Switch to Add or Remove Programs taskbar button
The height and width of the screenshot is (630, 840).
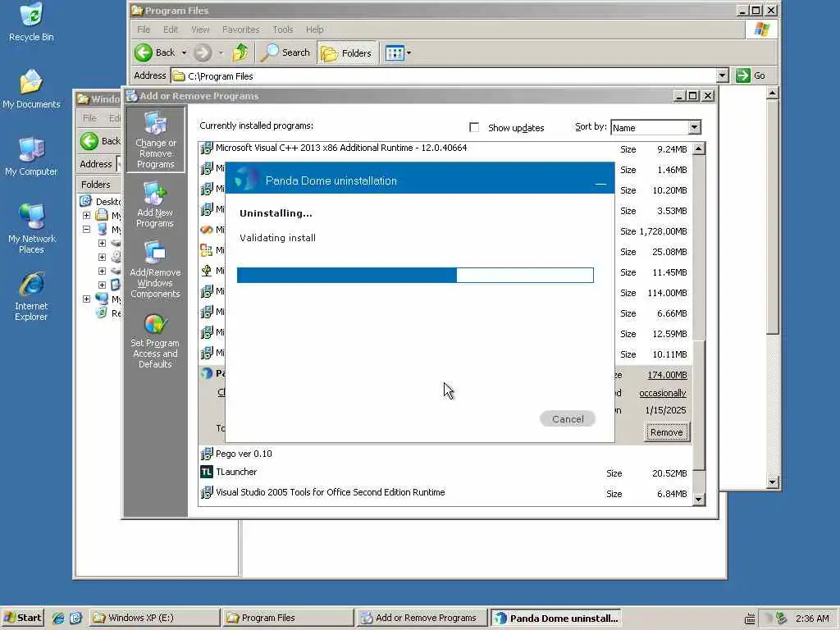coord(422,618)
